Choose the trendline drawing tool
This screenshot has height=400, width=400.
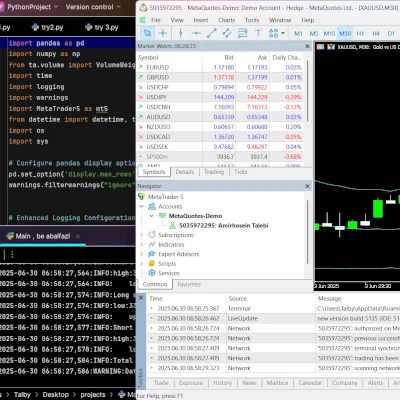point(212,33)
